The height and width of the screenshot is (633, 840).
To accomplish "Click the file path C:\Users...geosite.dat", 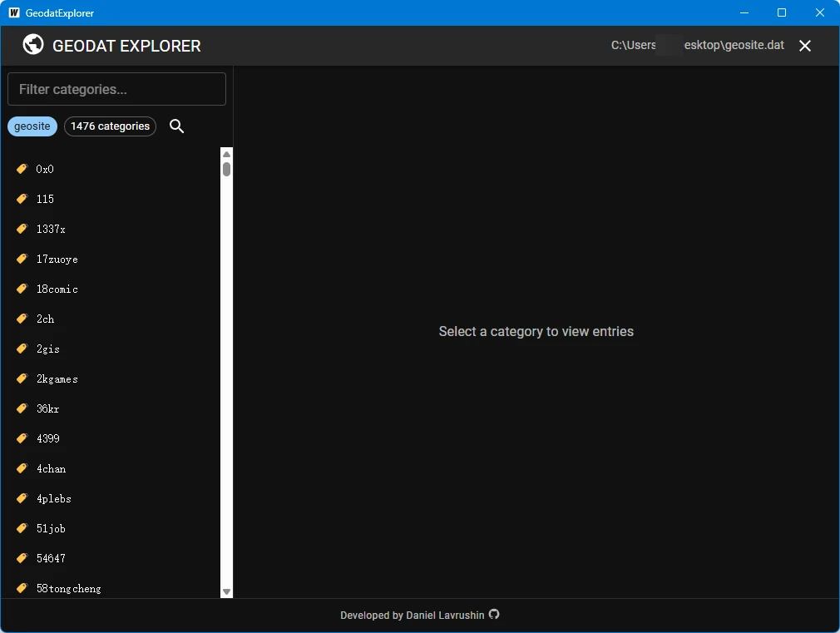I will pyautogui.click(x=698, y=45).
